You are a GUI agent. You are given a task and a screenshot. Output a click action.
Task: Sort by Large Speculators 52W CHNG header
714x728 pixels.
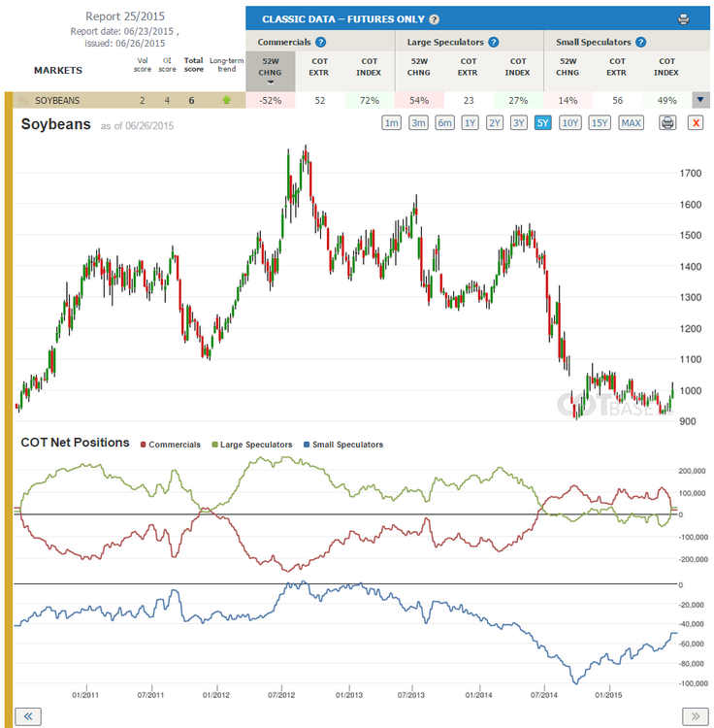pyautogui.click(x=419, y=67)
